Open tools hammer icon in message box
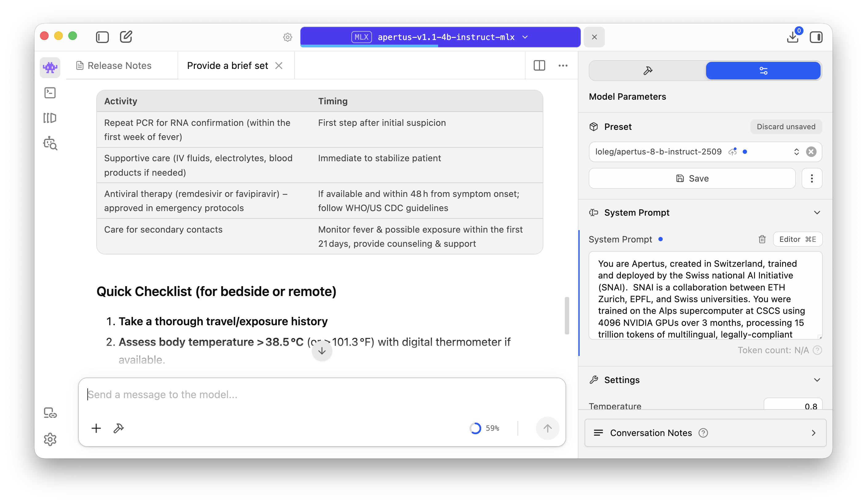This screenshot has height=504, width=867. [x=119, y=428]
